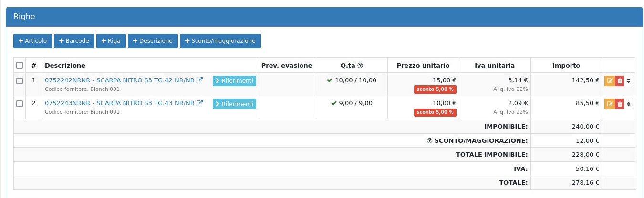Click the sort handle arrows on row 2

629,104
